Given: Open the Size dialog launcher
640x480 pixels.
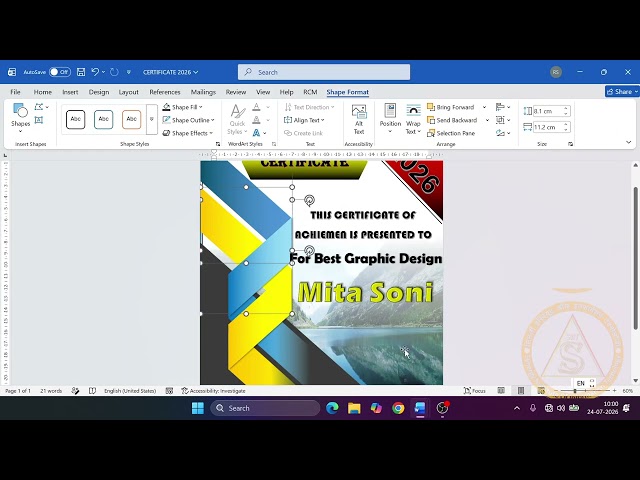Looking at the screenshot, I should pyautogui.click(x=570, y=144).
